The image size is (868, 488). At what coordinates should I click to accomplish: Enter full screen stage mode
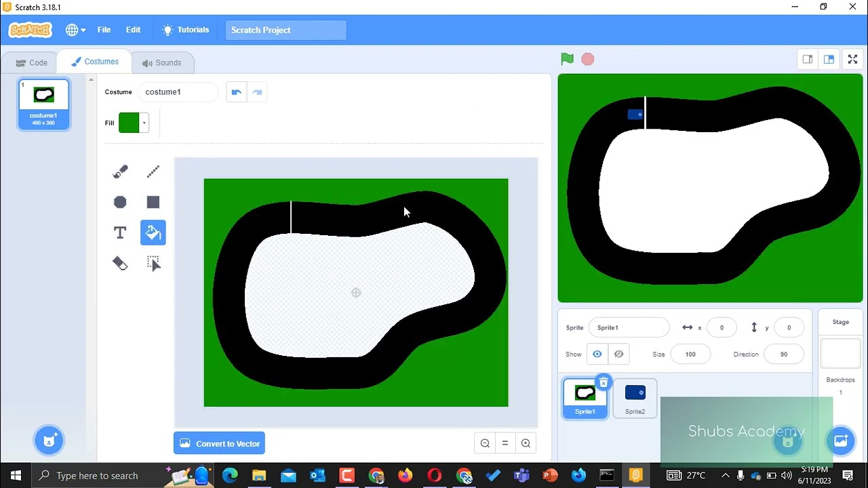[x=853, y=60]
